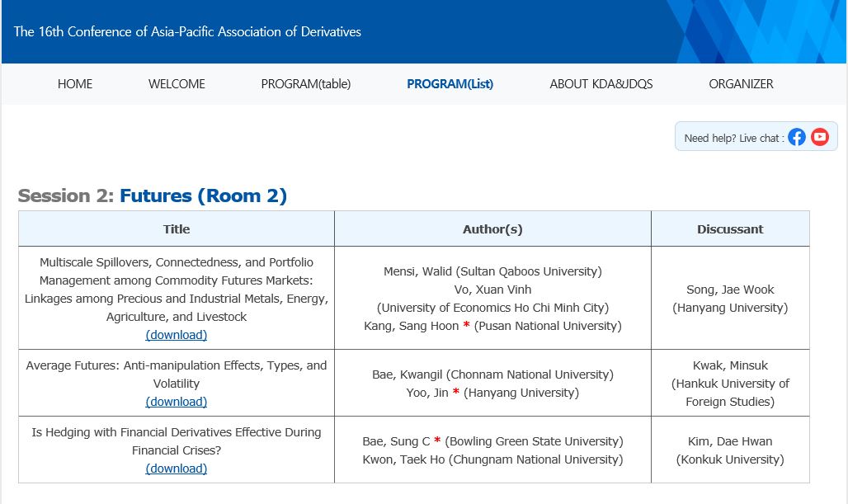Screen dimensions: 848x504
Task: Click the Title column header
Action: (x=177, y=228)
